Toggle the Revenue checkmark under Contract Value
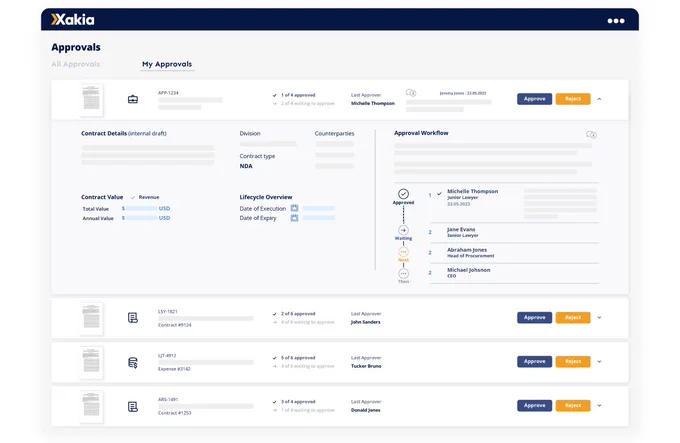The height and width of the screenshot is (443, 680). [133, 197]
